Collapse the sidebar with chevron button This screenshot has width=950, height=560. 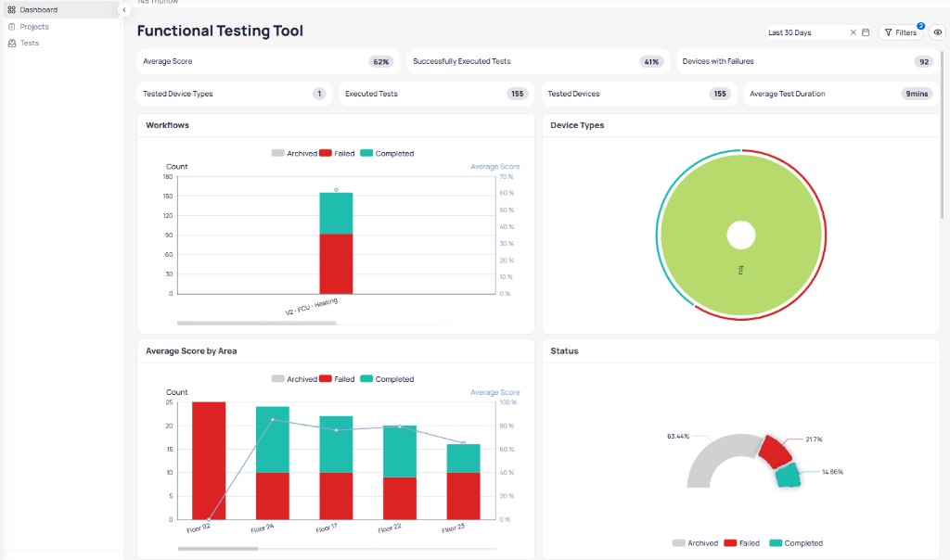coord(124,9)
